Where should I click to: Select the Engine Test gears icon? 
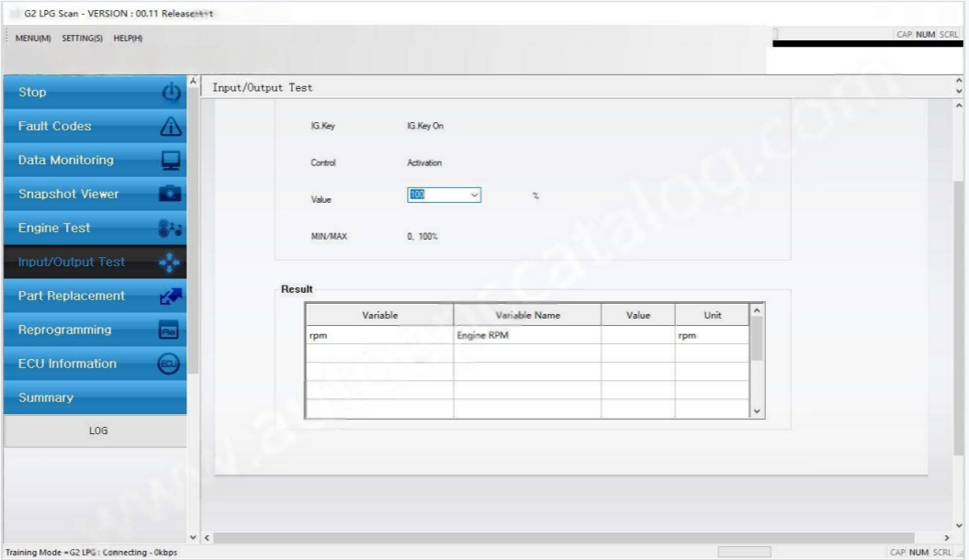[171, 229]
